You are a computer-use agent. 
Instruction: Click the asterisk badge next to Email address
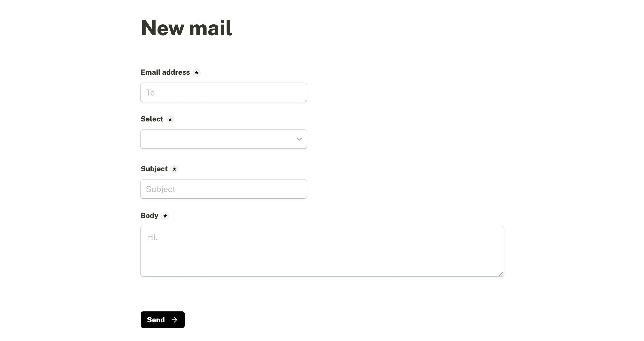coord(196,73)
